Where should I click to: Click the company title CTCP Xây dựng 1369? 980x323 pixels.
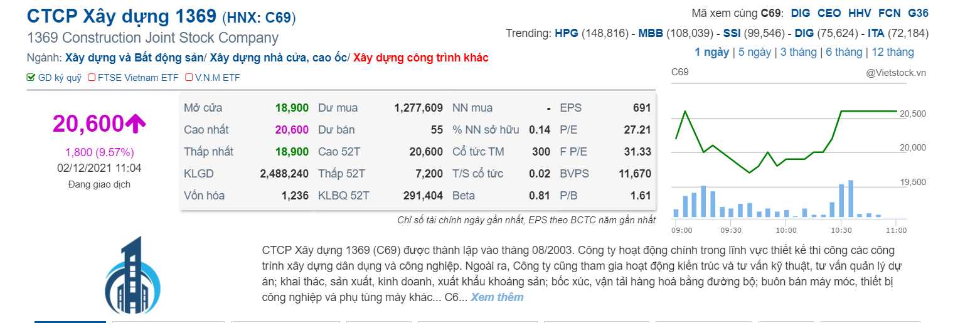[122, 16]
